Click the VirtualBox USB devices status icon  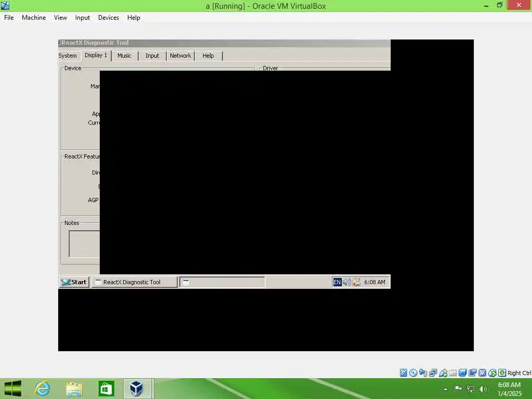click(443, 373)
